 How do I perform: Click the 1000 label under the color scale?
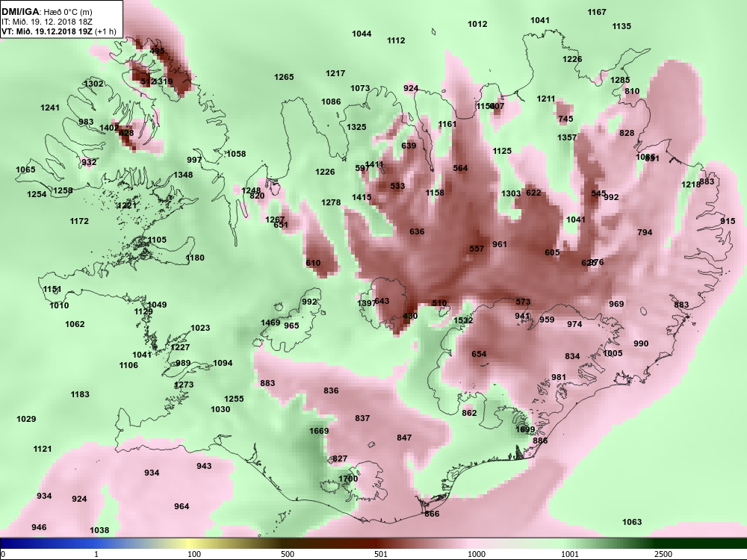(x=477, y=554)
